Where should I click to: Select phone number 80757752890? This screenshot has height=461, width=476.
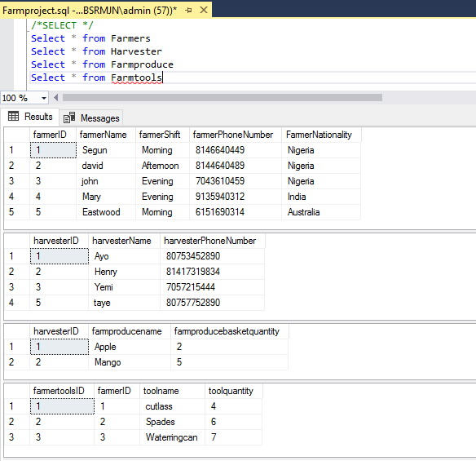click(x=213, y=303)
